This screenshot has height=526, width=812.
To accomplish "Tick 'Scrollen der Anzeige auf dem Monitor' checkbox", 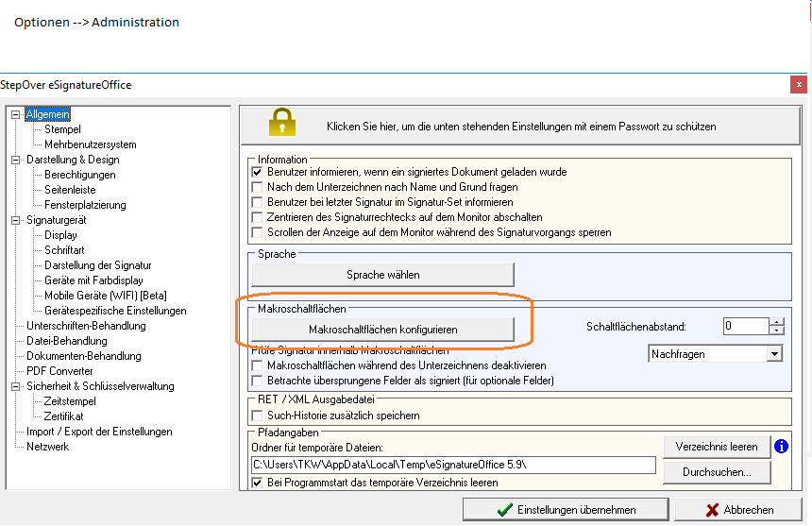I will (257, 232).
